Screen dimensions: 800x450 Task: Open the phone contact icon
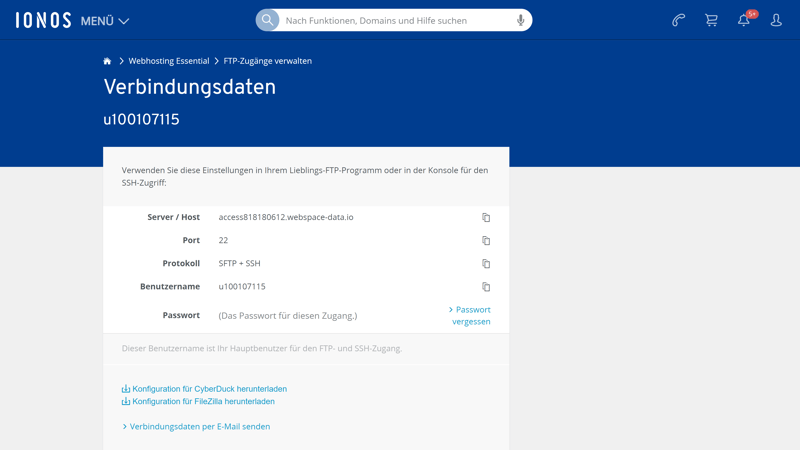[678, 20]
